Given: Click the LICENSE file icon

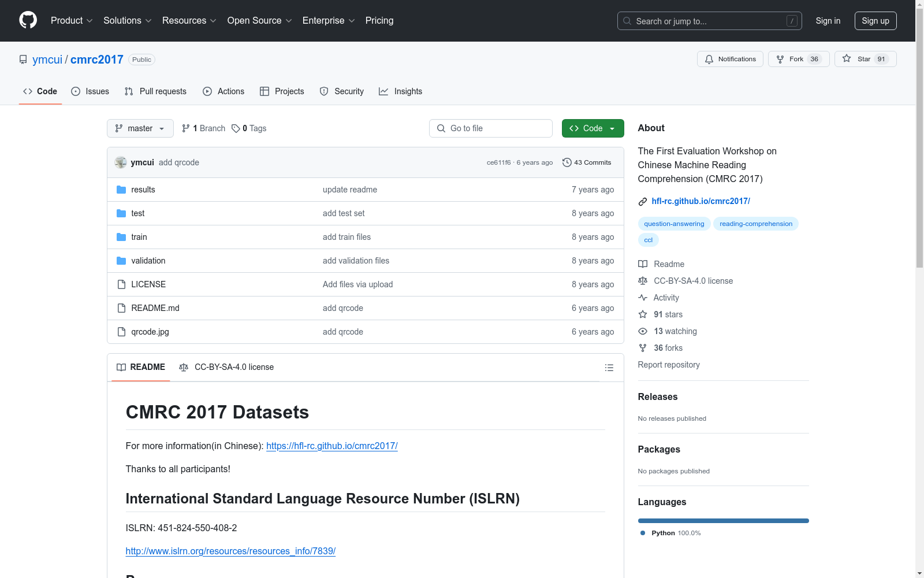Looking at the screenshot, I should pyautogui.click(x=121, y=284).
